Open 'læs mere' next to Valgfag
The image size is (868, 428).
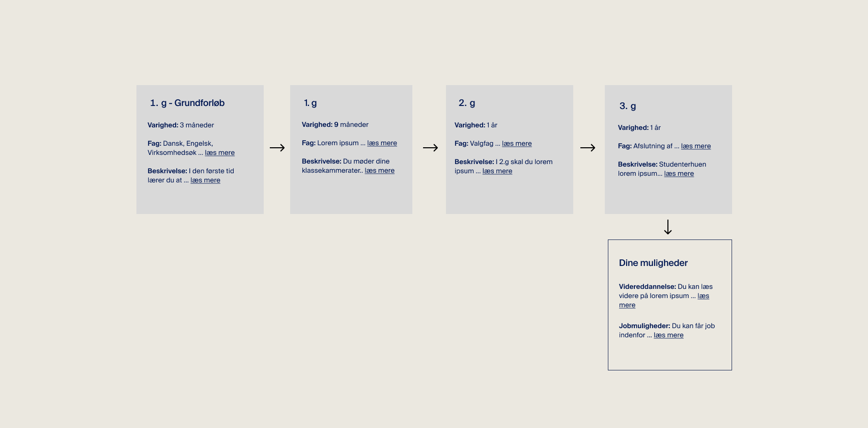[517, 144]
